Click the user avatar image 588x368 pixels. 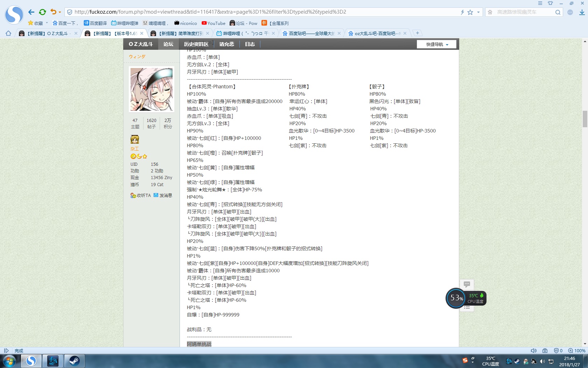point(152,90)
